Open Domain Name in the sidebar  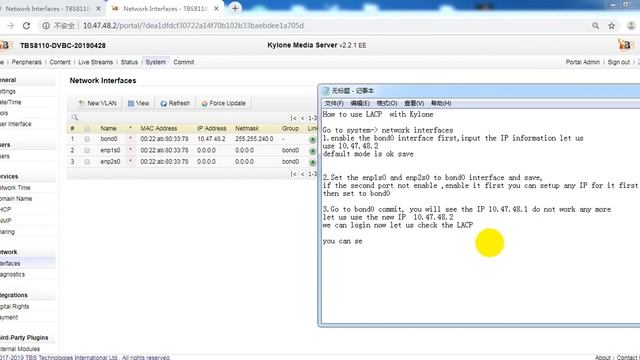(16, 199)
